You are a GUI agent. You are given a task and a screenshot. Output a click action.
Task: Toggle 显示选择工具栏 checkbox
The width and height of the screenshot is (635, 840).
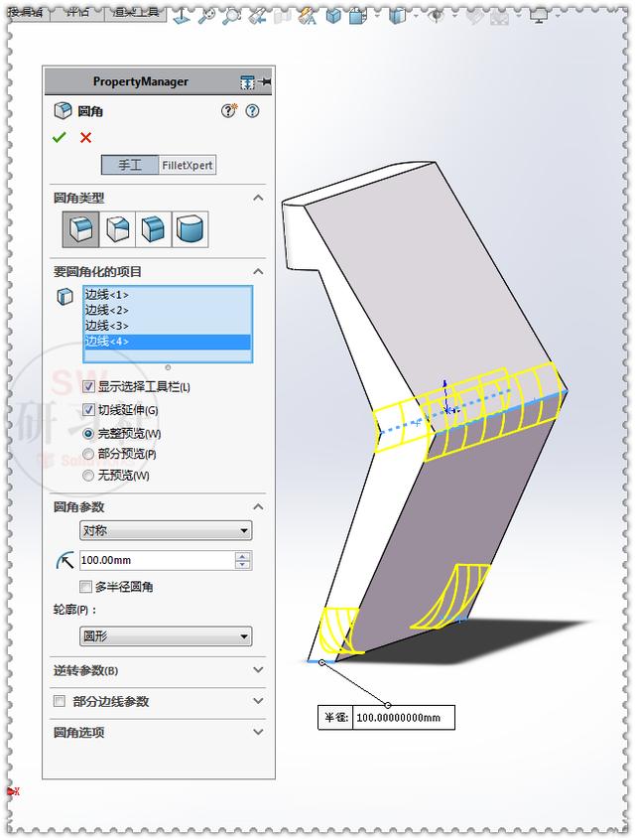coord(89,387)
